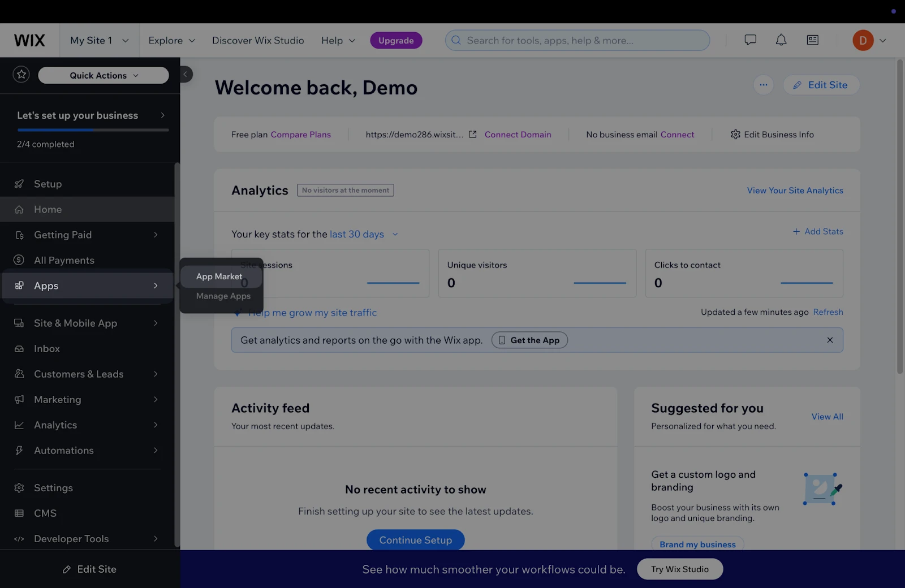
Task: Select Manage Apps from the submenu
Action: coord(223,296)
